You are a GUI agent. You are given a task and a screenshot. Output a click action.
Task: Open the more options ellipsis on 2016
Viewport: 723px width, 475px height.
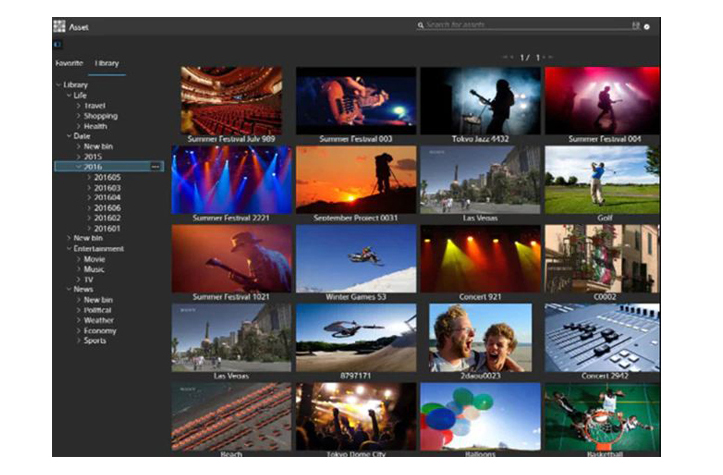click(x=155, y=167)
